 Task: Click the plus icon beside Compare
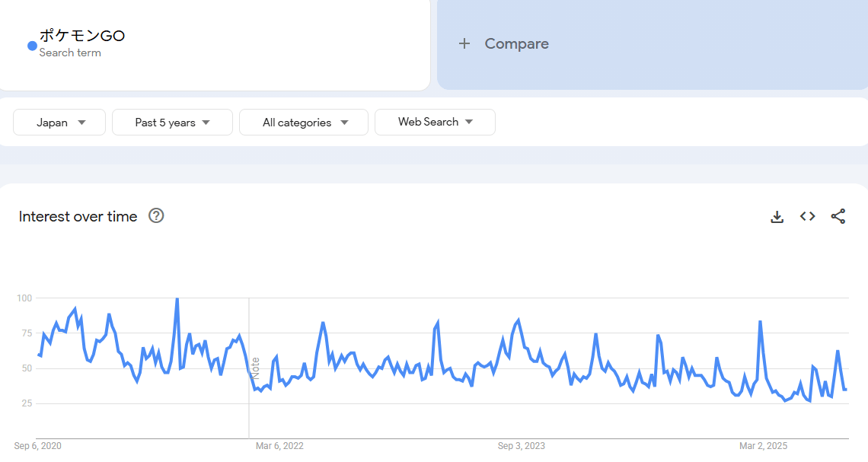click(464, 44)
